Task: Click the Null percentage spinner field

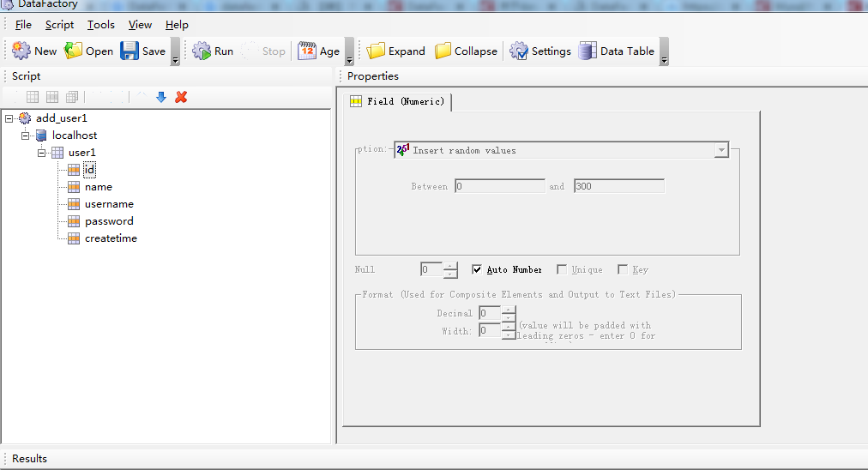Action: click(x=431, y=269)
